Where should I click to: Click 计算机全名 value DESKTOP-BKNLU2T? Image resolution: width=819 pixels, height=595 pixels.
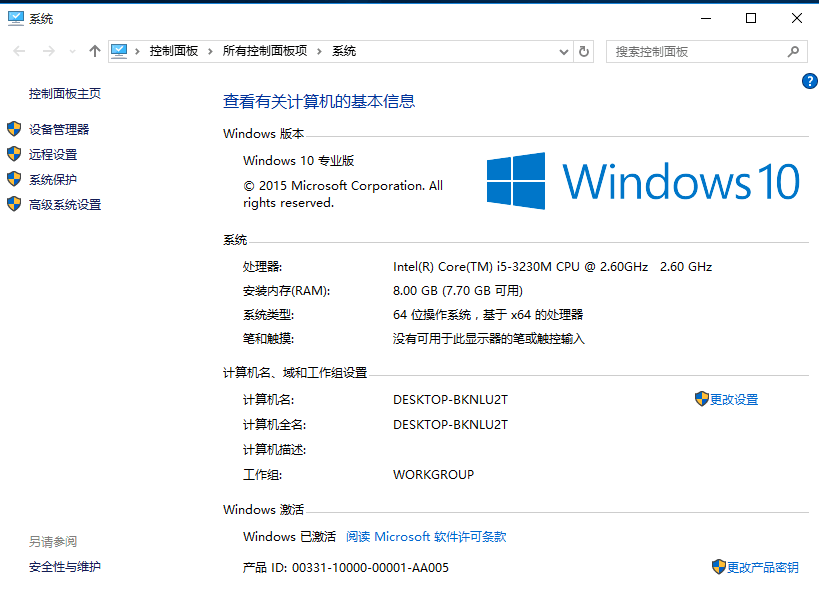point(450,425)
